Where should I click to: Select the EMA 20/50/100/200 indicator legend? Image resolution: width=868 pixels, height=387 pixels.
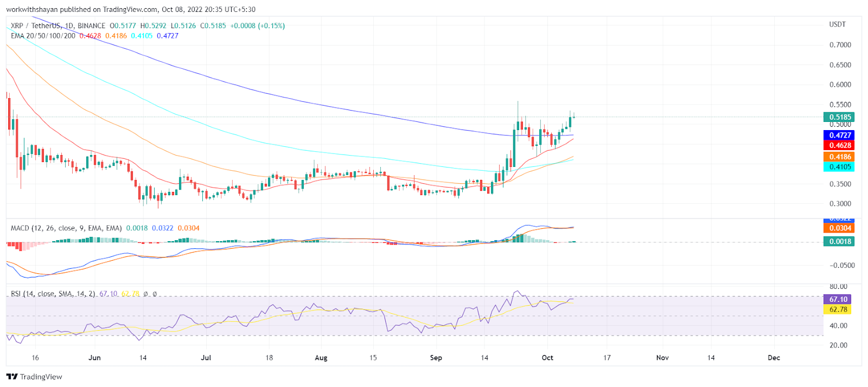pos(43,36)
